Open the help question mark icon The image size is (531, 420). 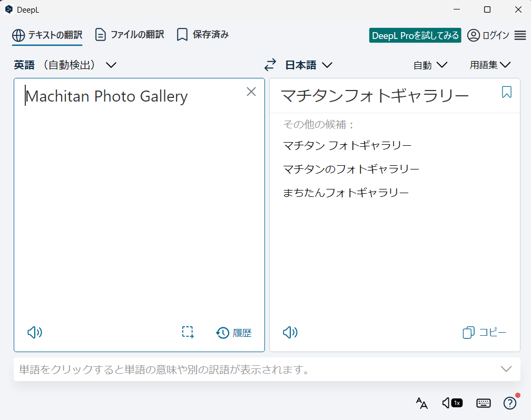[510, 403]
